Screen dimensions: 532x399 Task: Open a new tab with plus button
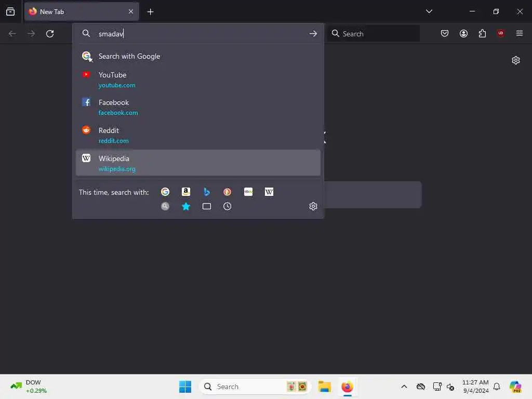[x=150, y=12]
